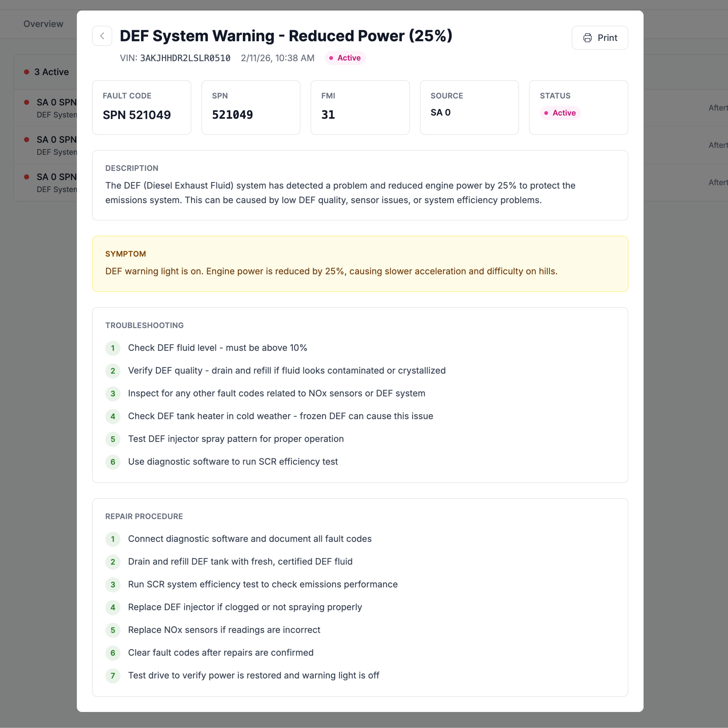The width and height of the screenshot is (728, 728).
Task: Click the SPN 521049 card
Action: click(251, 107)
